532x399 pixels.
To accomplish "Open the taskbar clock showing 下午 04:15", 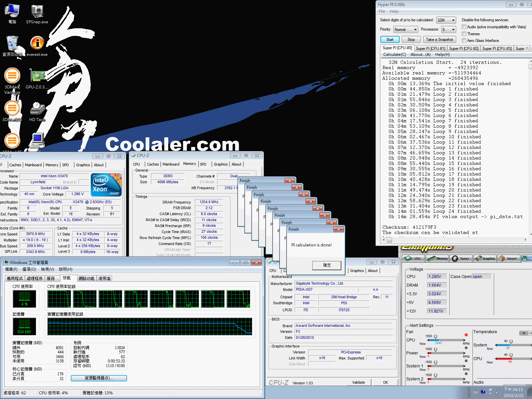I will coord(513,392).
